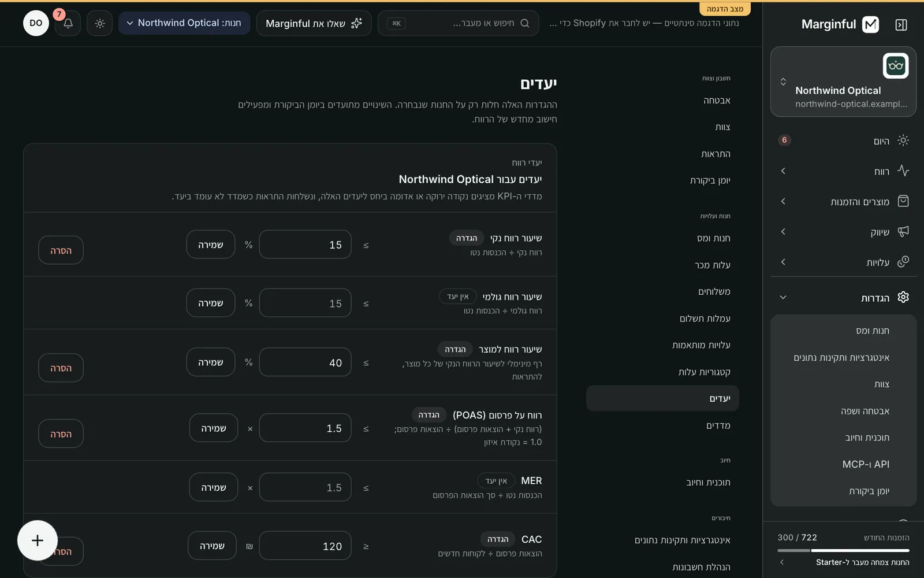Click the Northwind Optical glasses logo
This screenshot has width=924, height=578.
coord(896,66)
